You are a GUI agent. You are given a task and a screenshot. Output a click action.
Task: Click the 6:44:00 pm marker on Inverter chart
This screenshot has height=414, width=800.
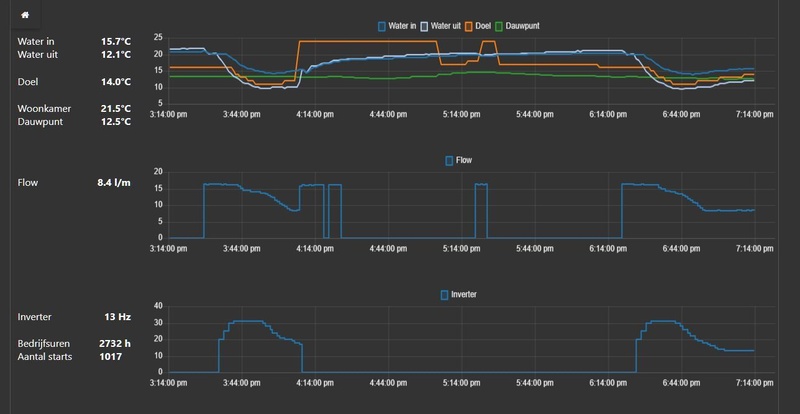(681, 383)
